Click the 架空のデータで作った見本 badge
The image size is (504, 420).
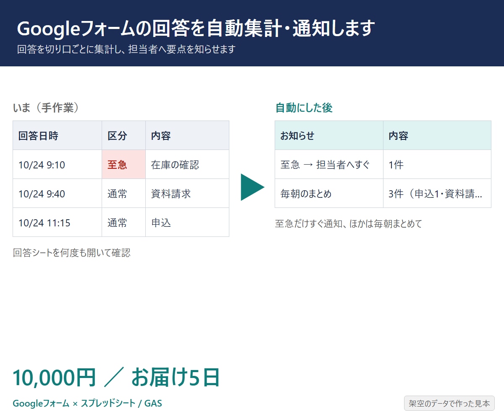tap(449, 403)
